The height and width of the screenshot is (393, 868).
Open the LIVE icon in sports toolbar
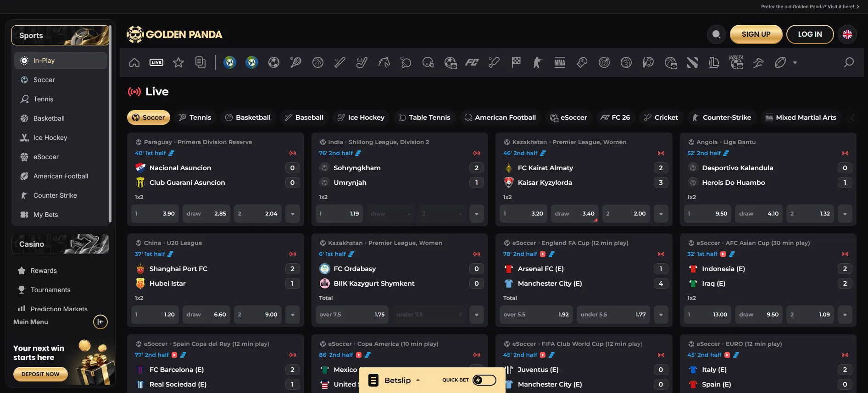point(156,62)
